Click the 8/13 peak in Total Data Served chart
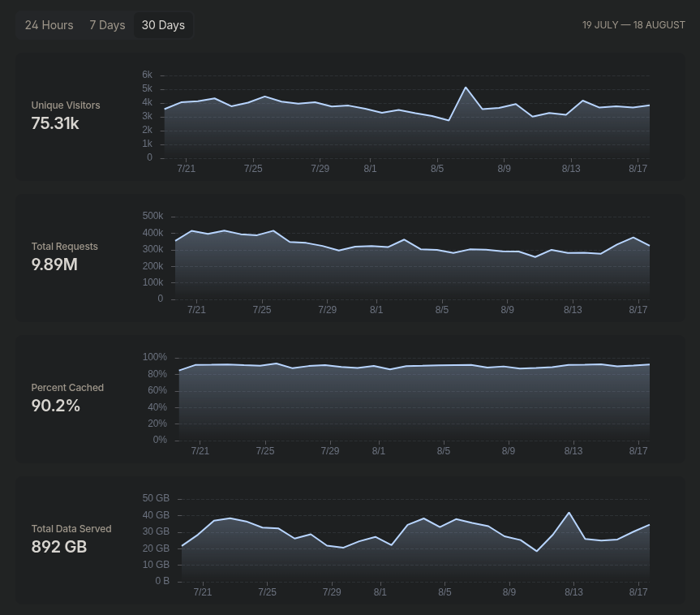This screenshot has width=700, height=615. coord(569,513)
